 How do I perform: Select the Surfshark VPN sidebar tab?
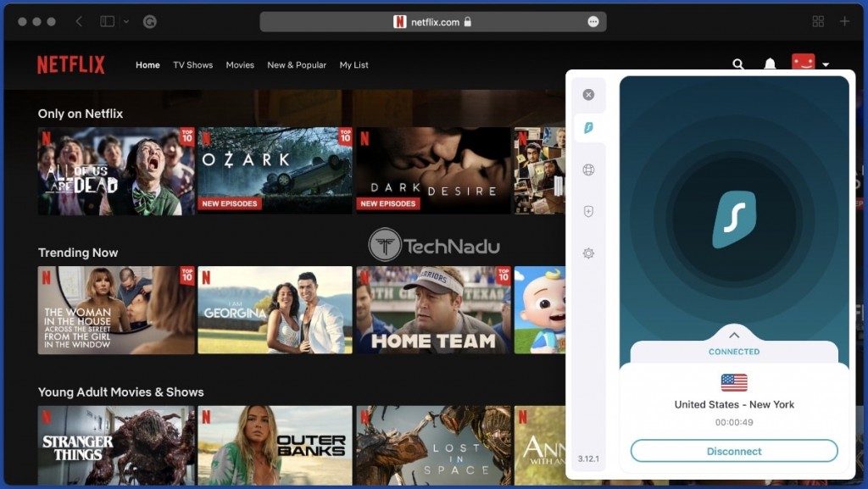point(588,128)
